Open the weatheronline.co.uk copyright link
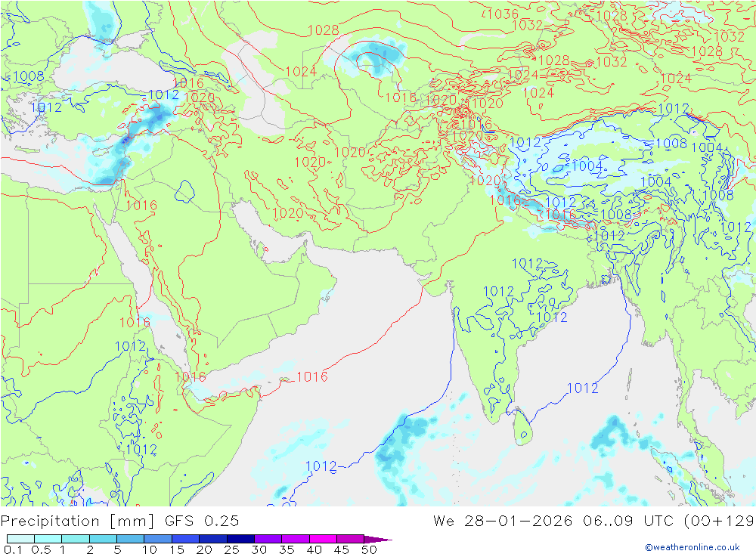756x554 pixels. tap(692, 547)
